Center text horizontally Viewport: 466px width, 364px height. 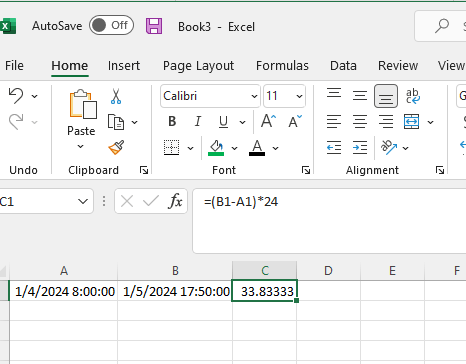pos(360,122)
